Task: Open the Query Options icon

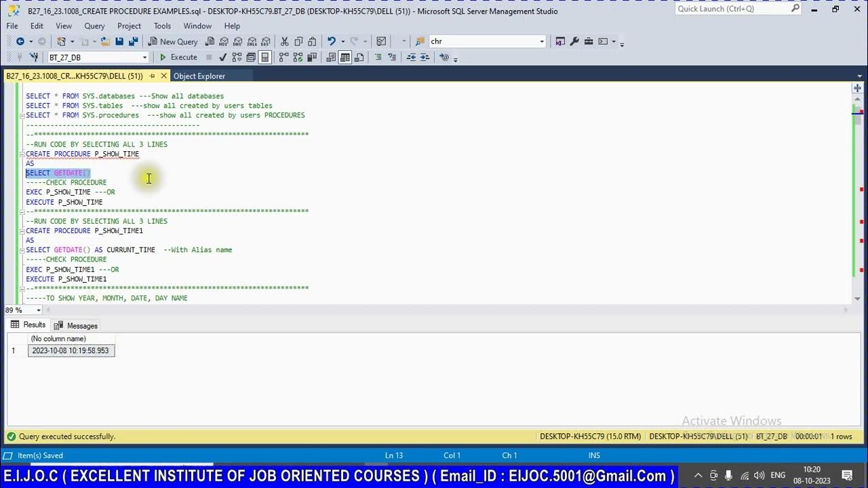Action: (x=251, y=58)
